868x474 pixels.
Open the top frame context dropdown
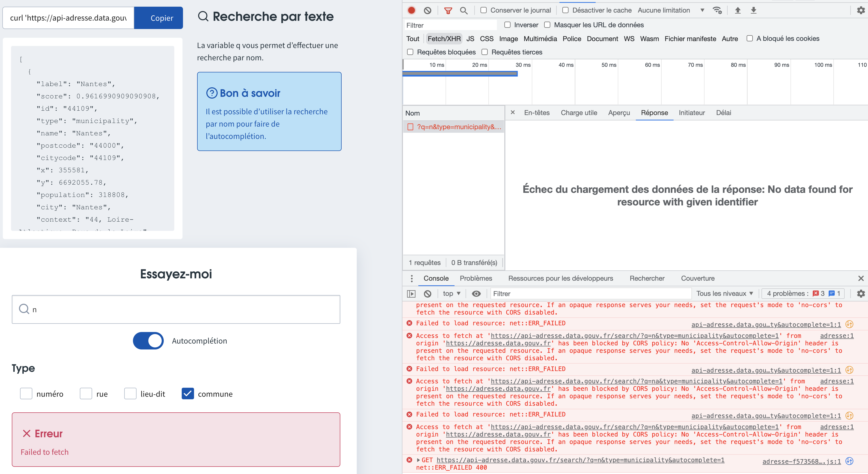click(x=451, y=294)
